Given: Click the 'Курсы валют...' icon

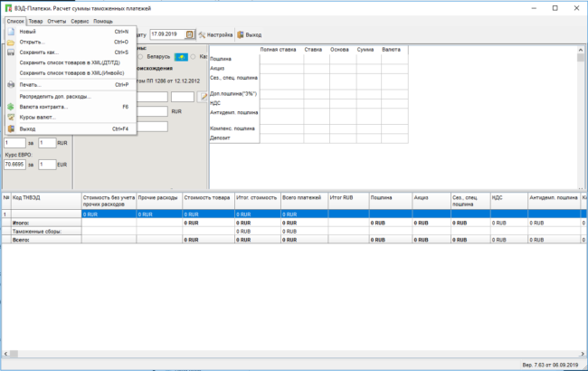Looking at the screenshot, I should pyautogui.click(x=10, y=118).
